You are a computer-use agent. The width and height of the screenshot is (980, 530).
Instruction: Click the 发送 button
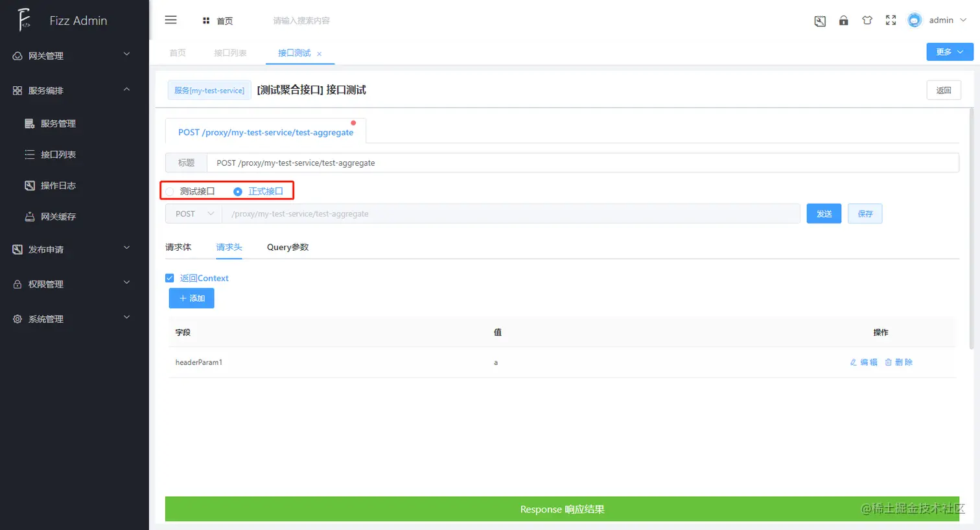(824, 214)
